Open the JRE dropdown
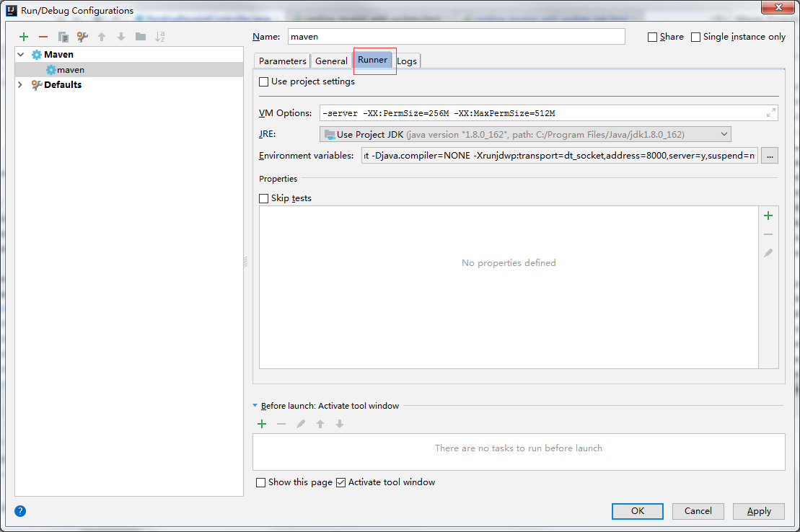 525,135
